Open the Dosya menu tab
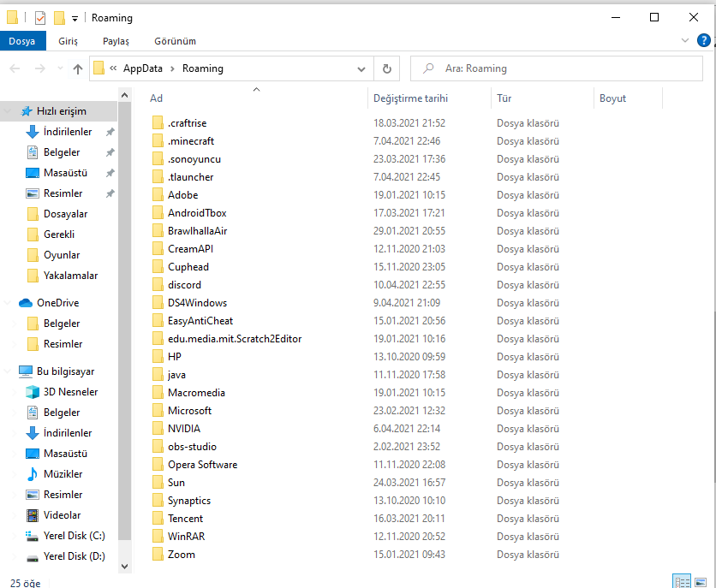This screenshot has height=588, width=716. 22,41
